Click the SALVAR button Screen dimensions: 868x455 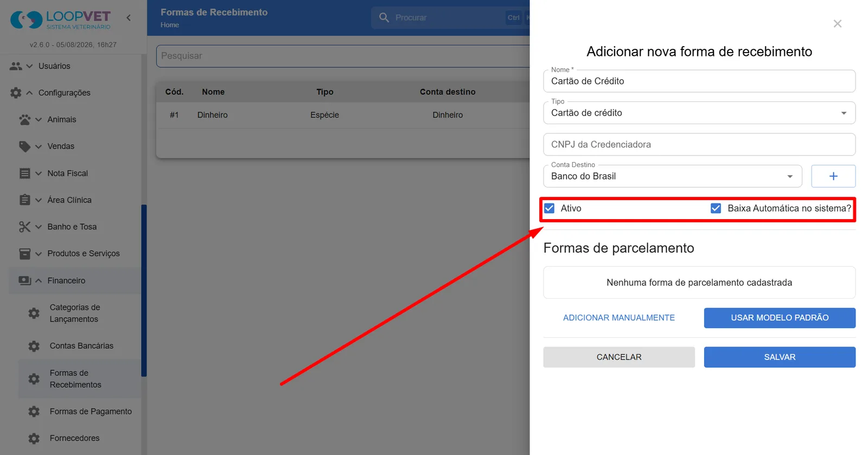pyautogui.click(x=780, y=357)
